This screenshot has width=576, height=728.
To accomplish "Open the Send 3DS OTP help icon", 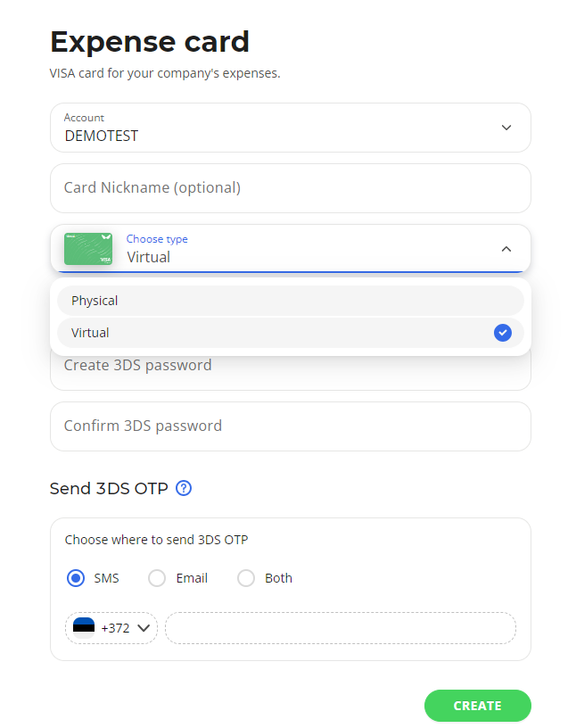I will [x=184, y=488].
